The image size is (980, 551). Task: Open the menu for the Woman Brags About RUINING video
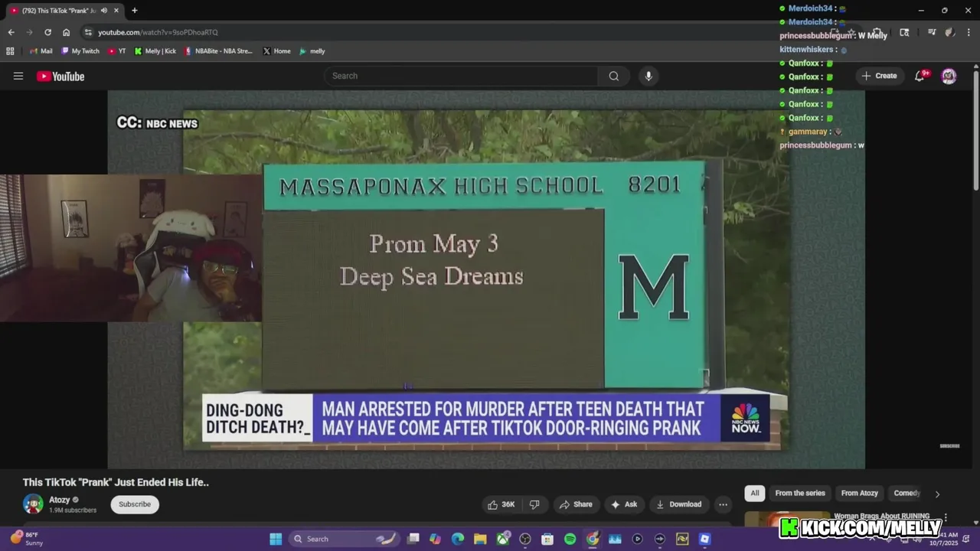click(x=946, y=517)
